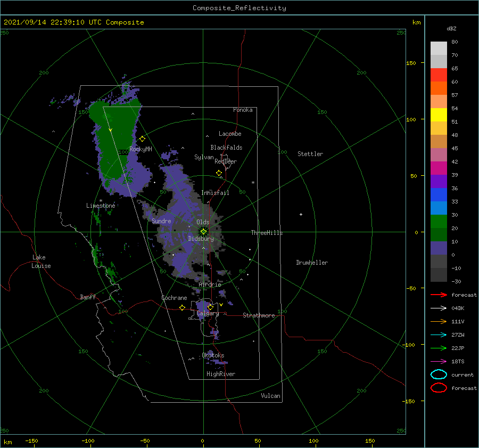
Task: Click the asterisk marker above Limestone
Action: (101, 201)
